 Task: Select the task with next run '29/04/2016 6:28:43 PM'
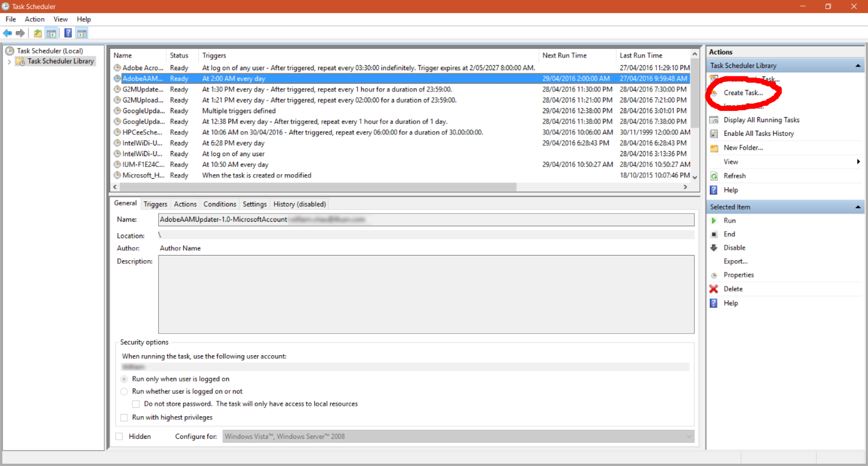(x=401, y=143)
